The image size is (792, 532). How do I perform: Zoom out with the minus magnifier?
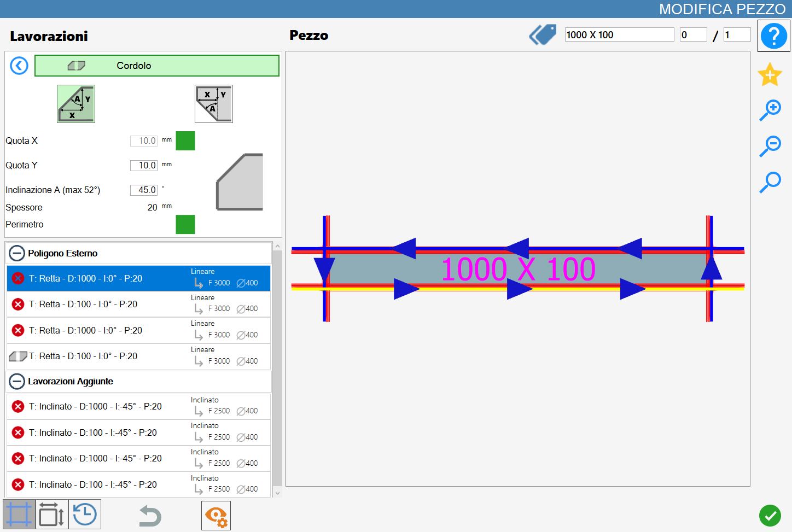[x=770, y=146]
